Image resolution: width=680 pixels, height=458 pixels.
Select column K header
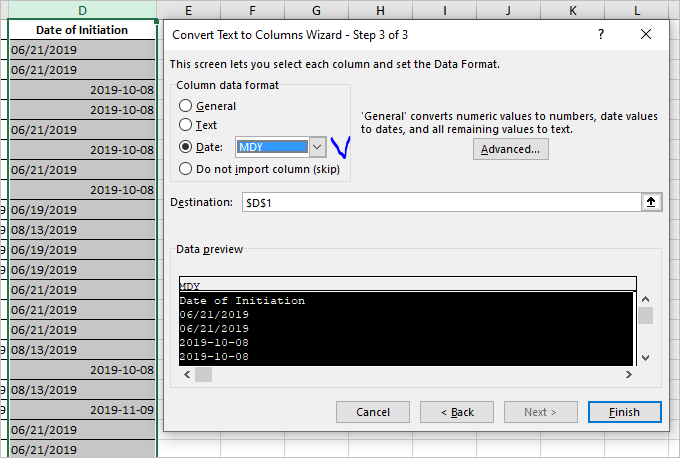572,10
